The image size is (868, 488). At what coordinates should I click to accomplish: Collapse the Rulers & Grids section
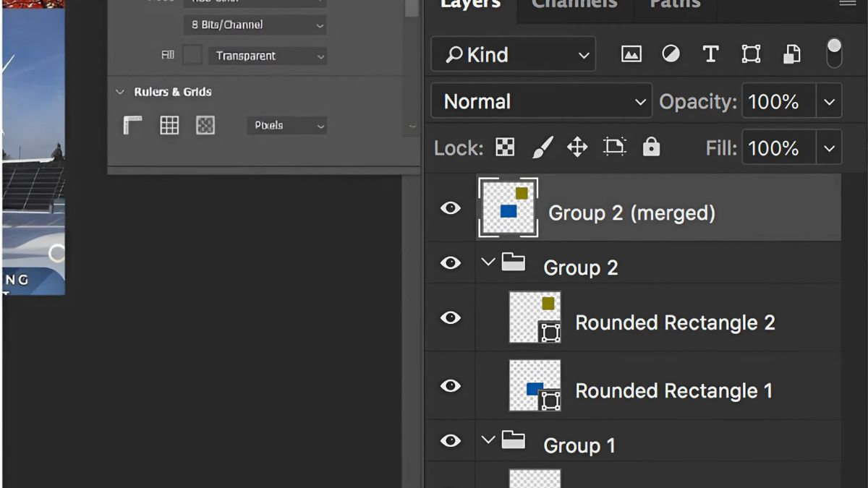[x=120, y=92]
